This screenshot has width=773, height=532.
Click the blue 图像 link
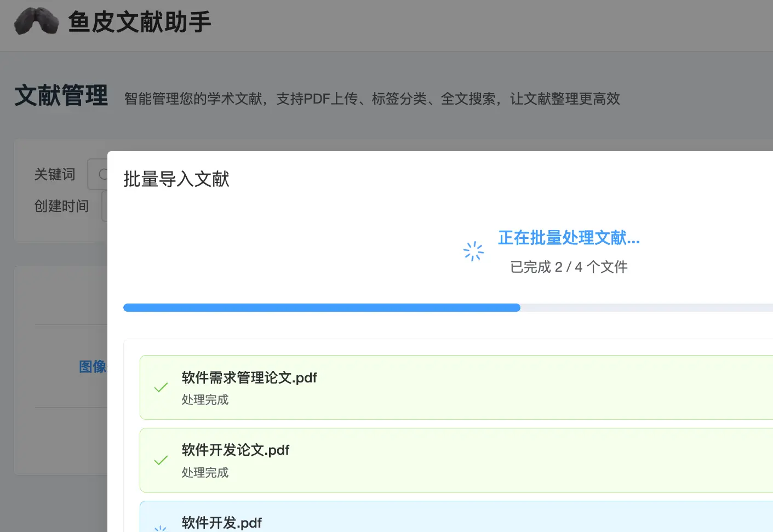coord(94,367)
